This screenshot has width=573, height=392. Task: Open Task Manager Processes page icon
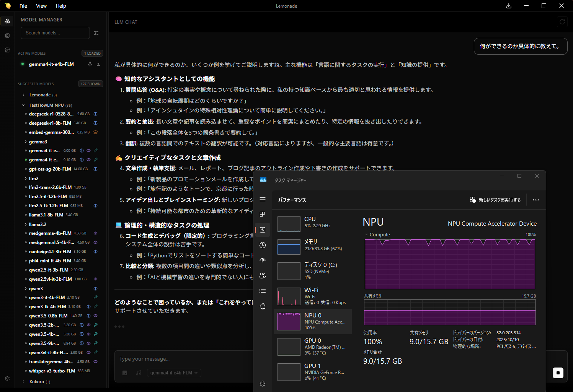pyautogui.click(x=263, y=215)
